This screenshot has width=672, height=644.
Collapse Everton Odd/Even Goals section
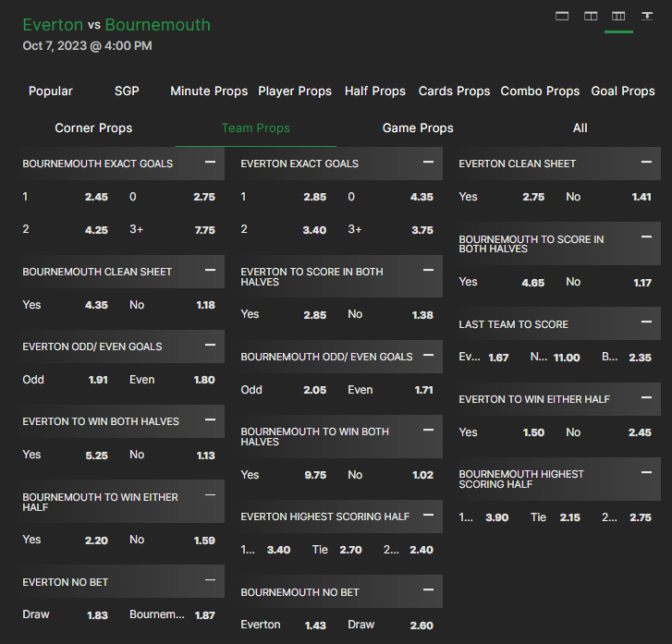(210, 345)
